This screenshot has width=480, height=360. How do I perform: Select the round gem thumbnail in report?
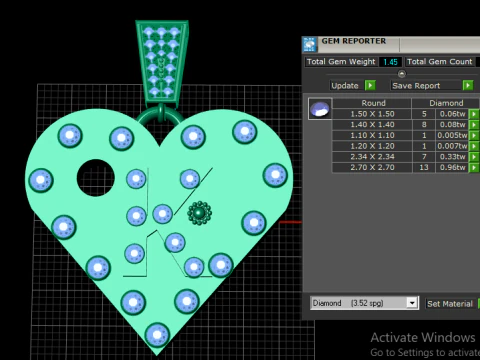point(320,109)
